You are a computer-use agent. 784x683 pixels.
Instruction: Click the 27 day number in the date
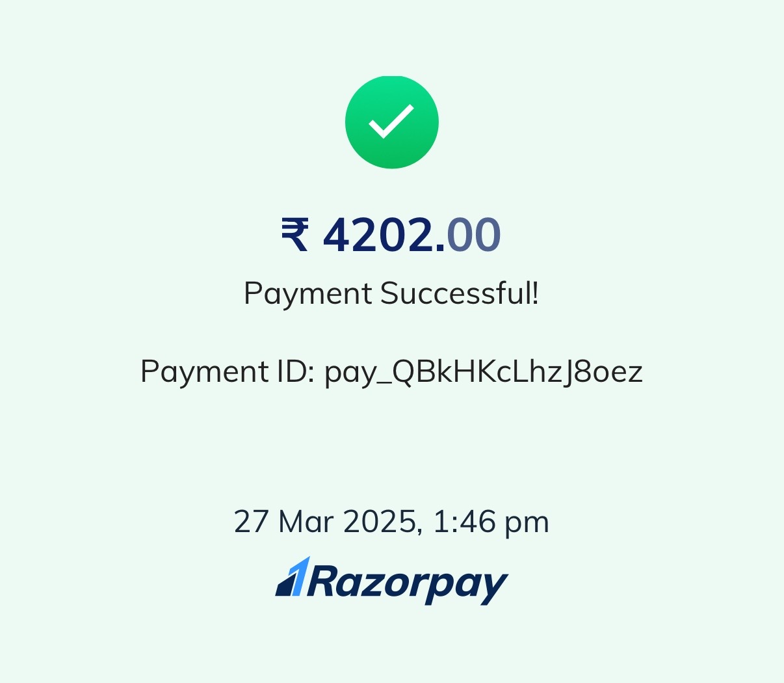coord(251,522)
